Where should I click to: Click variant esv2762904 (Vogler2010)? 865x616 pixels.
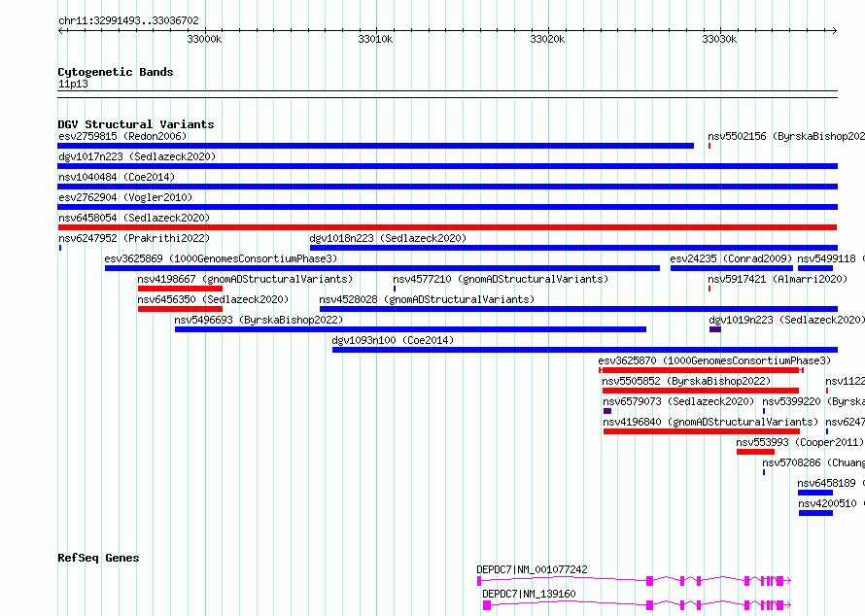447,207
